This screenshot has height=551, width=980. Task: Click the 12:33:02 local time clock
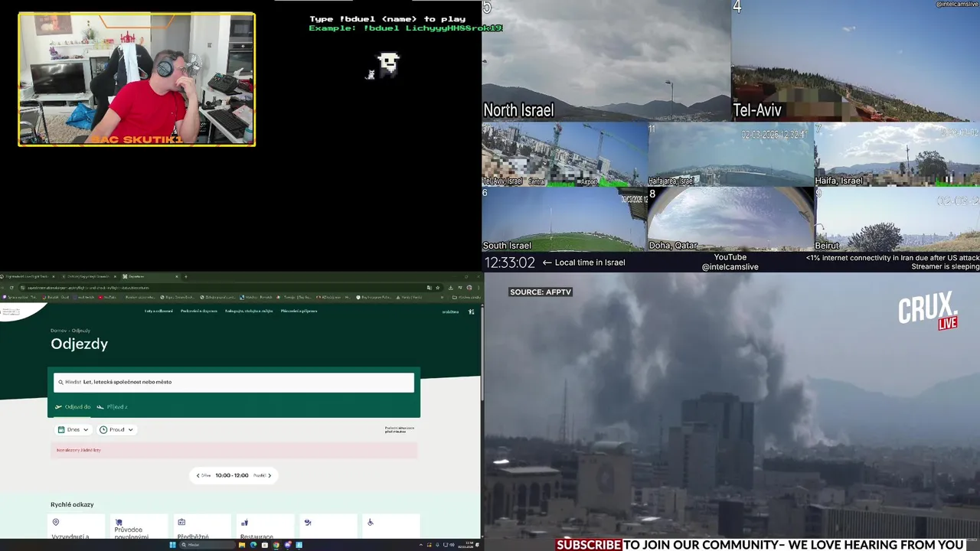coord(510,262)
